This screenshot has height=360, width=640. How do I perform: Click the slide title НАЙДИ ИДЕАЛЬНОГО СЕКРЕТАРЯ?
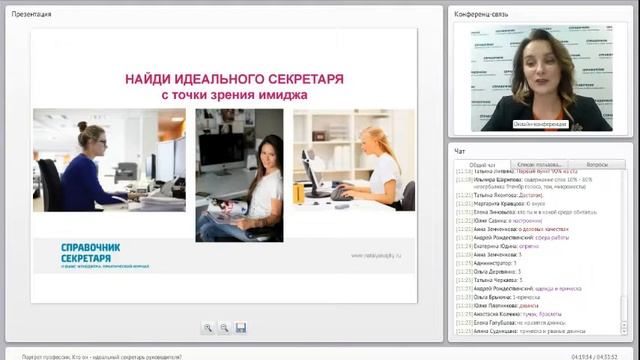click(234, 79)
